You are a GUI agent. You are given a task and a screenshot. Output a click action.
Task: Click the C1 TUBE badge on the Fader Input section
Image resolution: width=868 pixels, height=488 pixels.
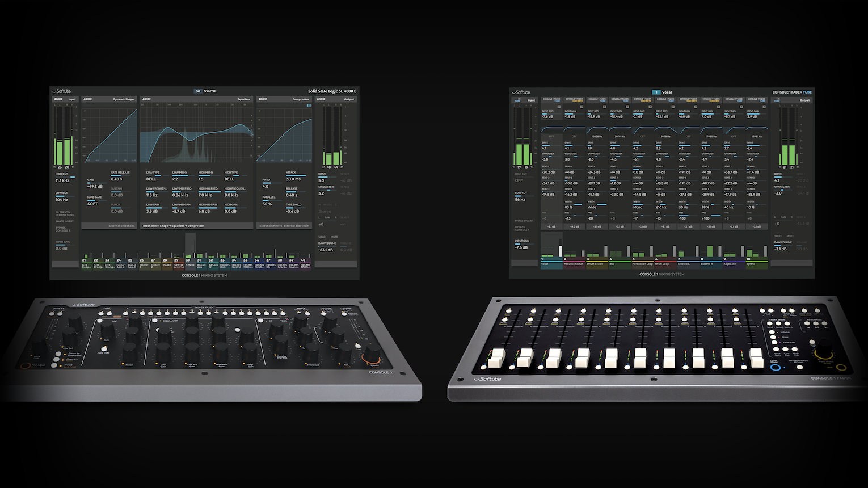(x=517, y=100)
